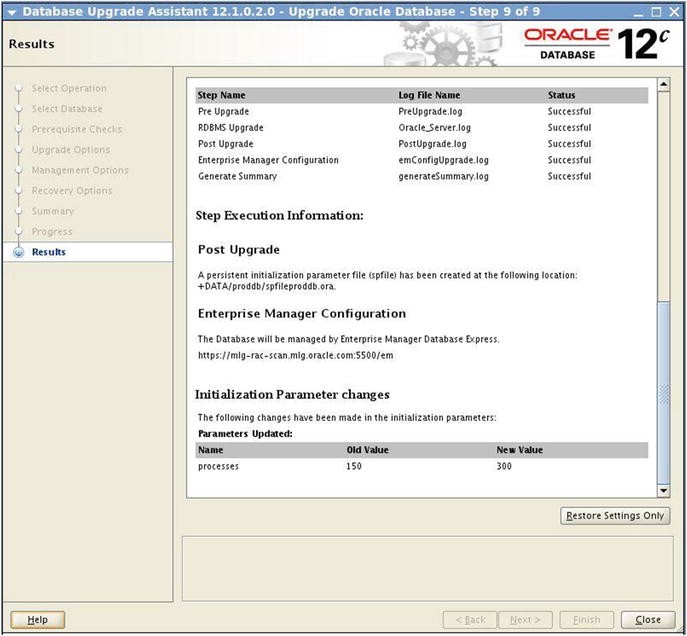Click the Status column header
687x636 pixels.
point(561,95)
